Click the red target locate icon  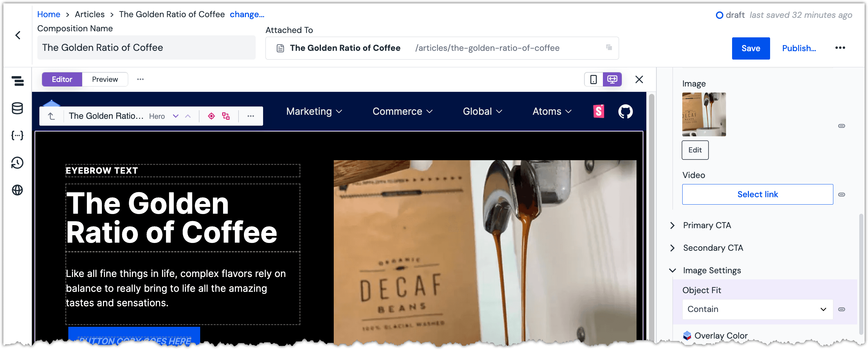[211, 116]
